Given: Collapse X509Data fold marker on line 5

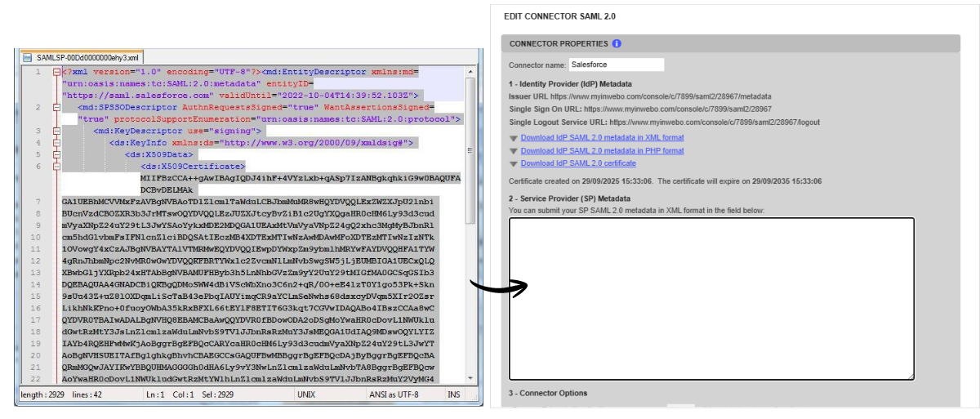Looking at the screenshot, I should pos(56,154).
